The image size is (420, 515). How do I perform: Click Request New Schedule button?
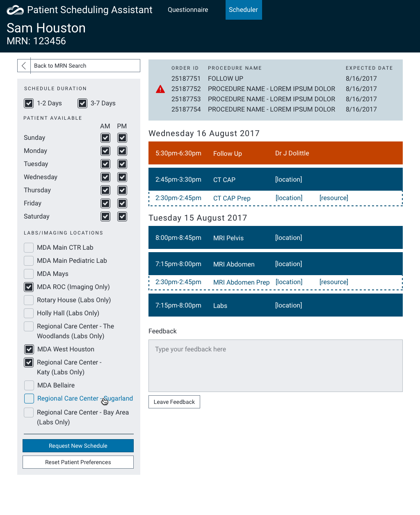coord(78,446)
